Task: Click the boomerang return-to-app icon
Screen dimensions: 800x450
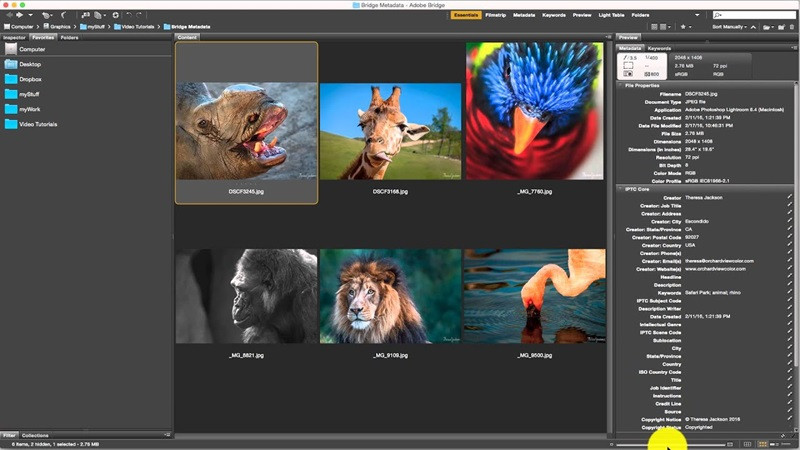Action: pos(63,15)
